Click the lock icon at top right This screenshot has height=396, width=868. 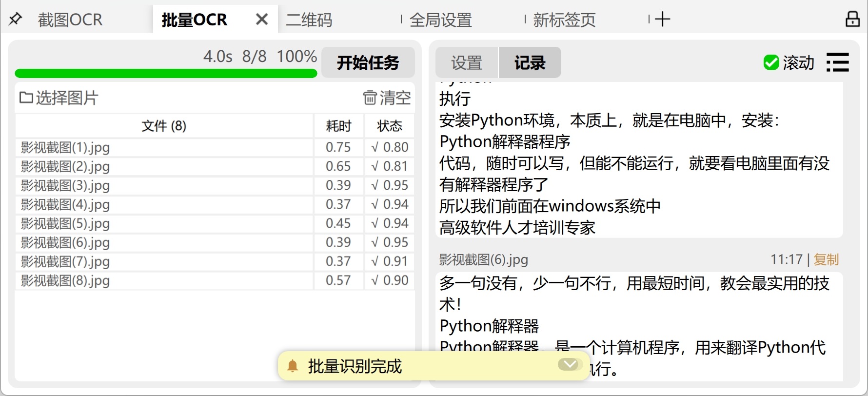pos(852,20)
